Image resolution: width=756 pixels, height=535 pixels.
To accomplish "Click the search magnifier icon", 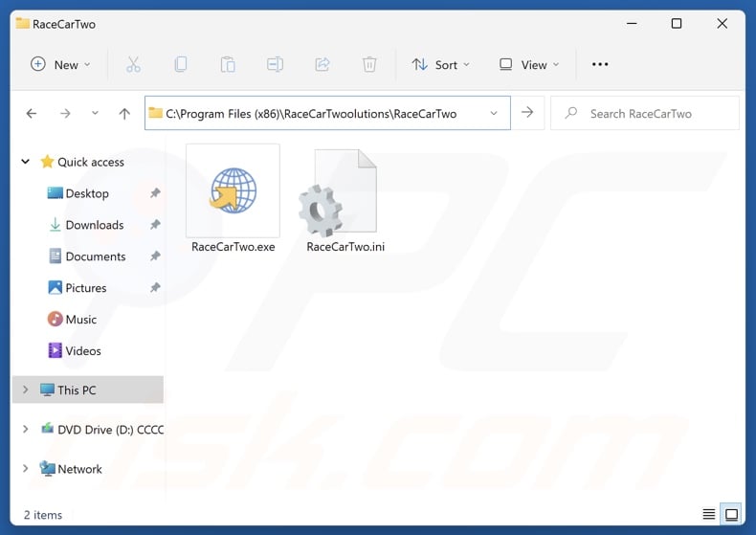I will click(571, 113).
